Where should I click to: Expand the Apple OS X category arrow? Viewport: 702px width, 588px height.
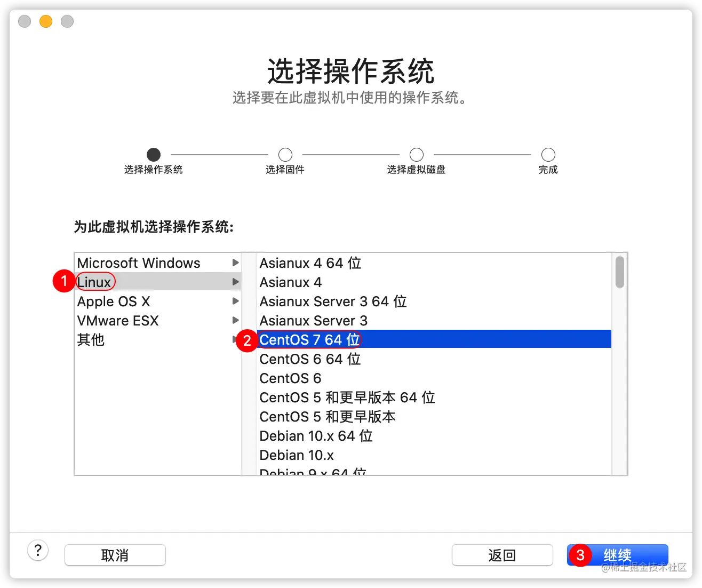(x=235, y=301)
